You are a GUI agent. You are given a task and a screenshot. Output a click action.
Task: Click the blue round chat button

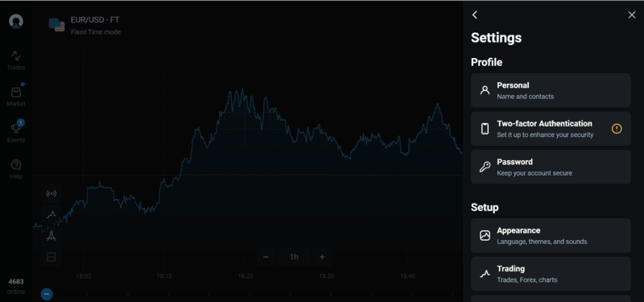(47, 294)
